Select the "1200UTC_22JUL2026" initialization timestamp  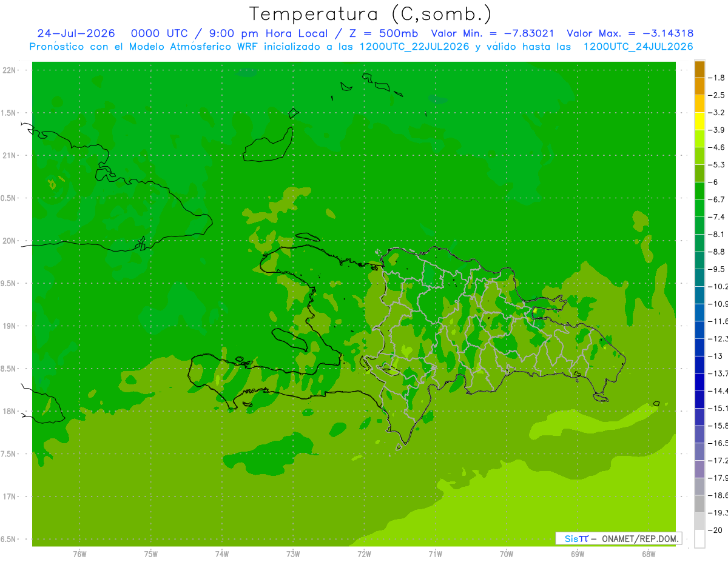pyautogui.click(x=414, y=47)
